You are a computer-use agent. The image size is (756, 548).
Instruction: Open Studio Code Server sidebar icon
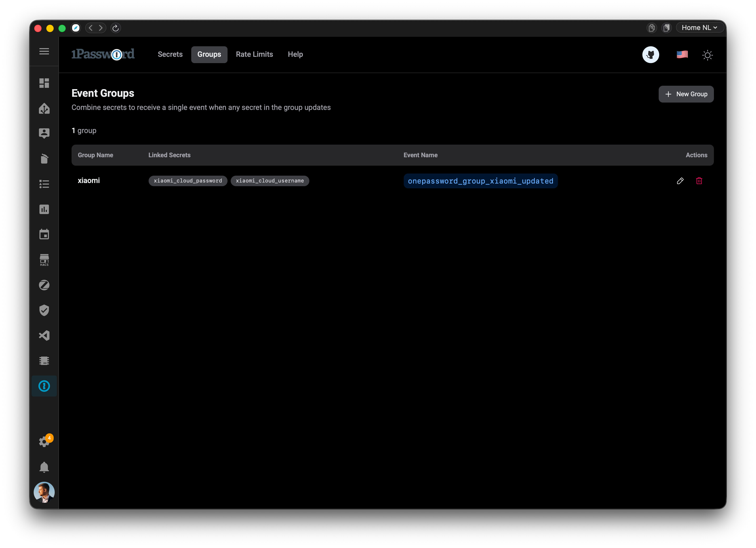pos(44,336)
